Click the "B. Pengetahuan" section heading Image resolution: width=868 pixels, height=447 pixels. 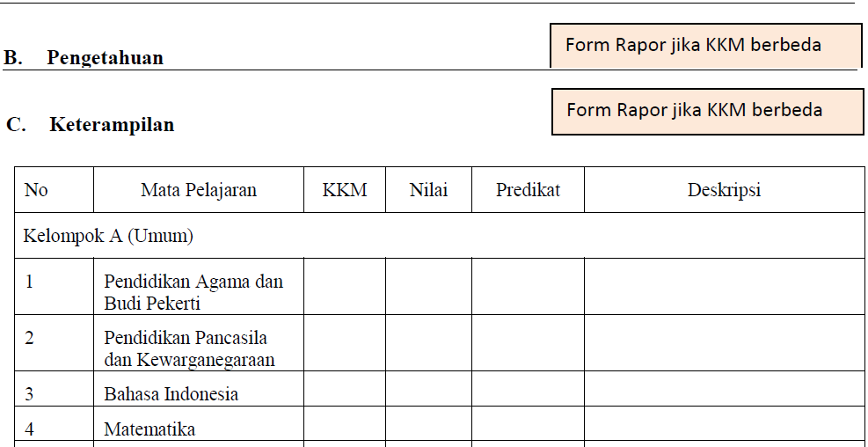pos(84,58)
